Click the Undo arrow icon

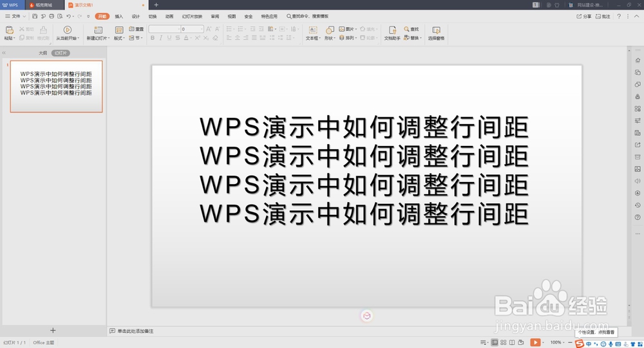(69, 17)
